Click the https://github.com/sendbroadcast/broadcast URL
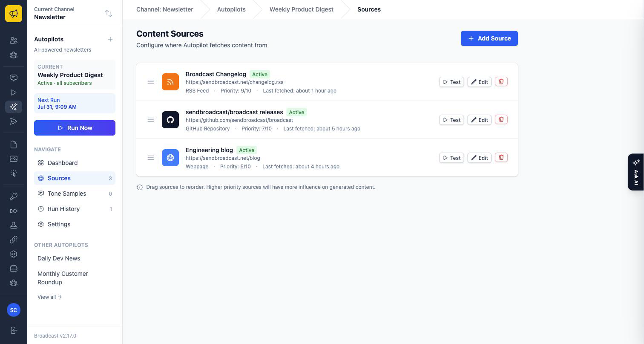Image resolution: width=644 pixels, height=344 pixels. [x=239, y=120]
